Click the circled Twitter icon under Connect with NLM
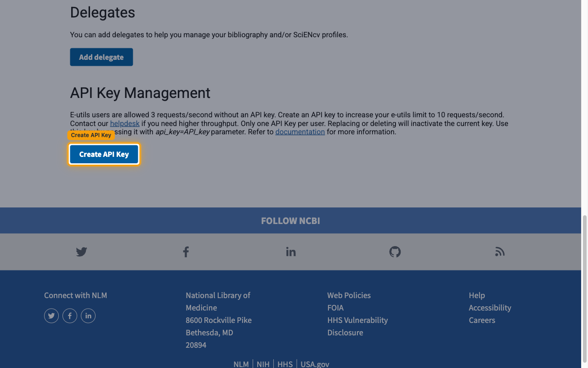 click(x=51, y=316)
